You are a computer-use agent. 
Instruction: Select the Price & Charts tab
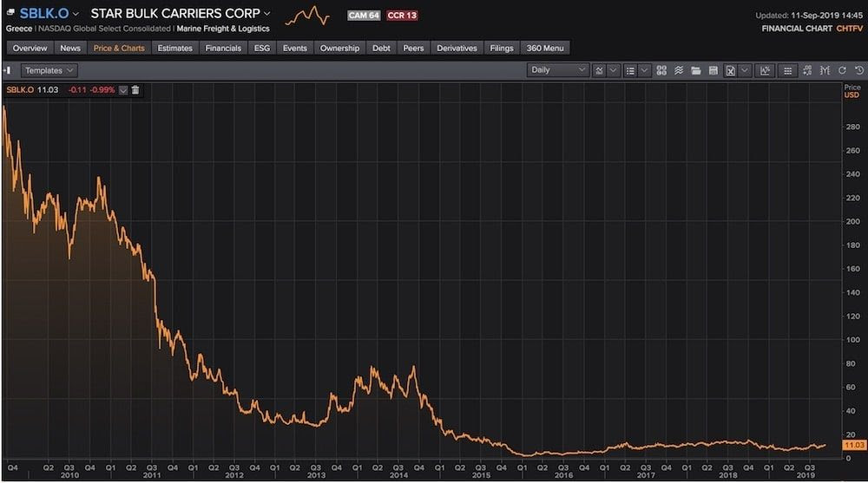pyautogui.click(x=119, y=49)
